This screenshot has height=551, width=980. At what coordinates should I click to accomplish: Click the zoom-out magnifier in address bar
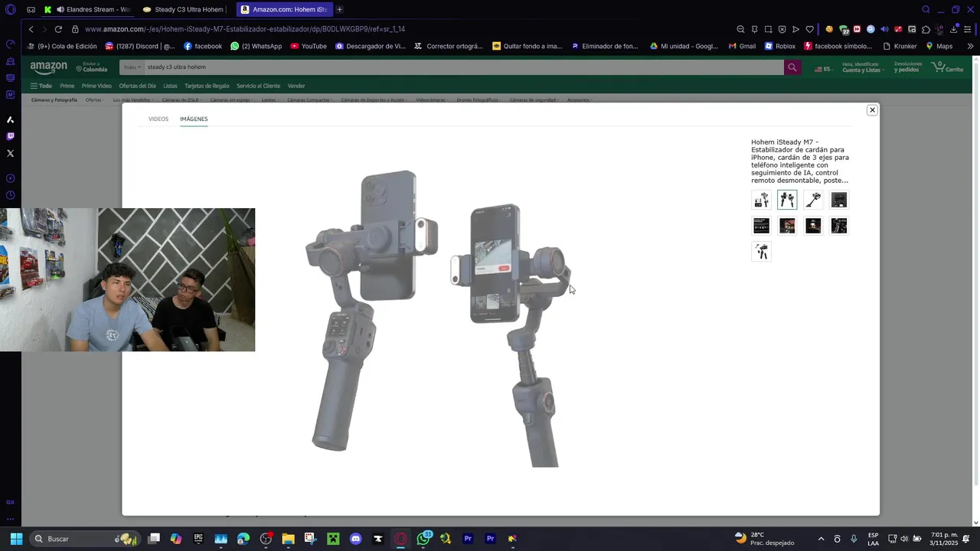(740, 29)
